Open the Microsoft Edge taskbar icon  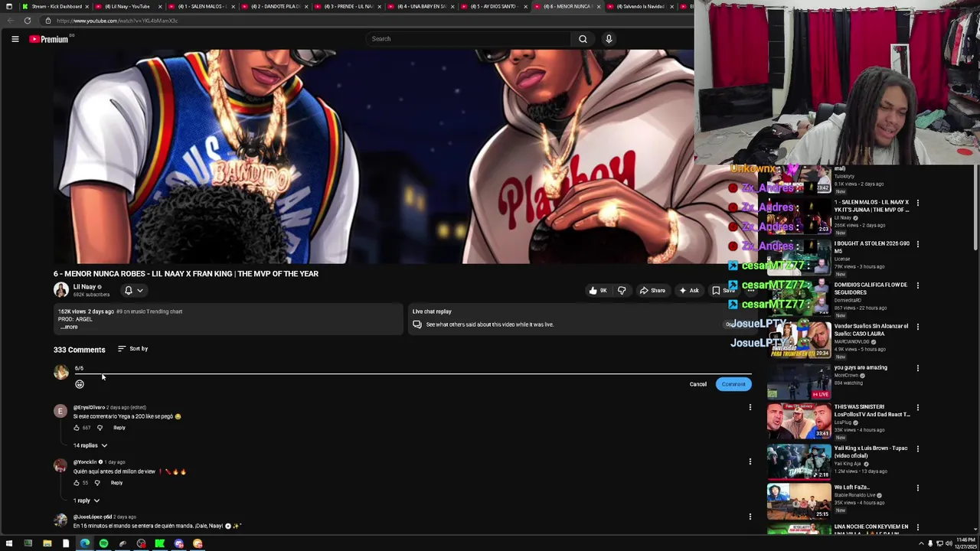84,544
